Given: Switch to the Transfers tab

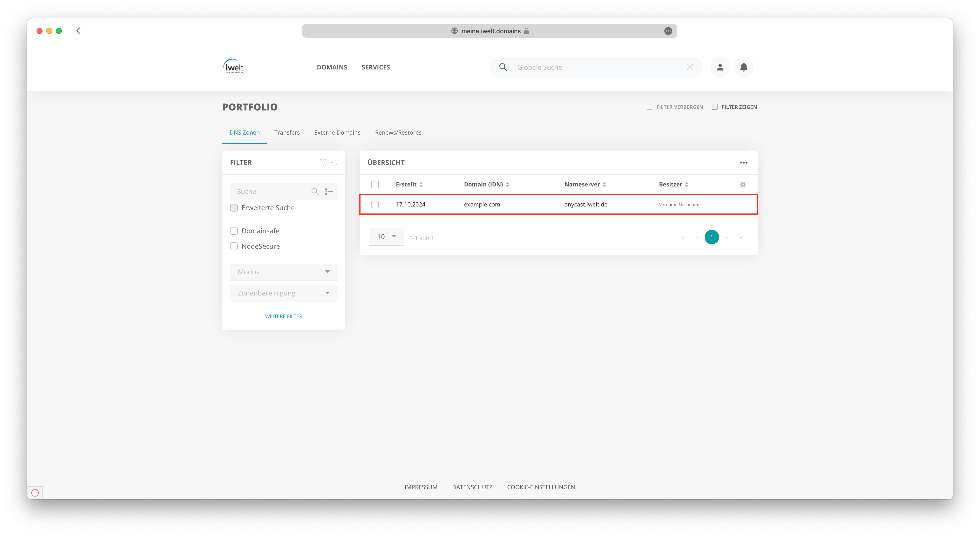Looking at the screenshot, I should (287, 132).
